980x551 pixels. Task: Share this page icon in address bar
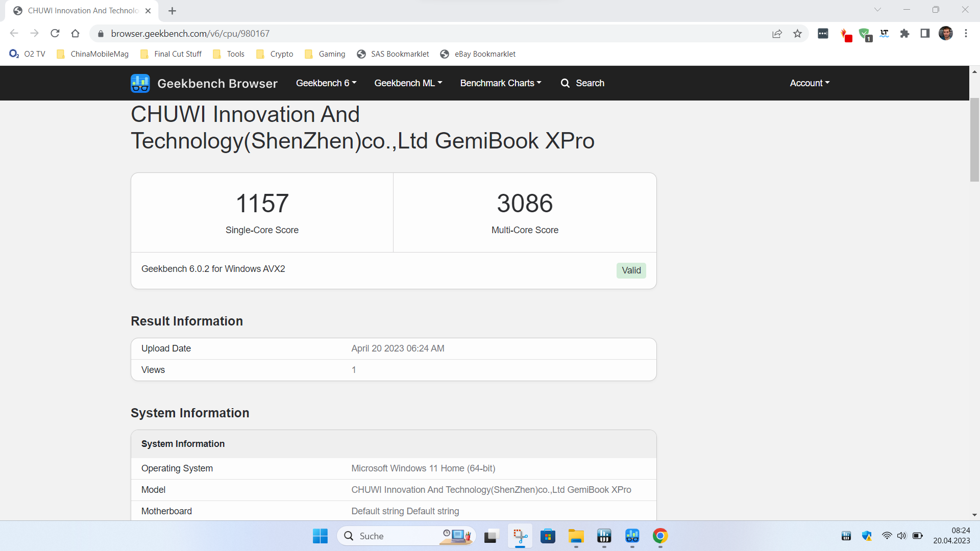click(x=777, y=34)
